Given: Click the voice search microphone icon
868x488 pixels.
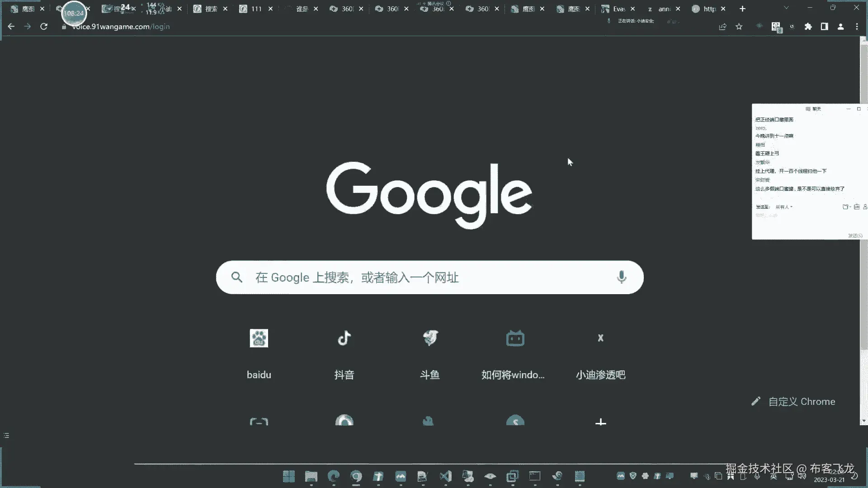Looking at the screenshot, I should (x=621, y=277).
